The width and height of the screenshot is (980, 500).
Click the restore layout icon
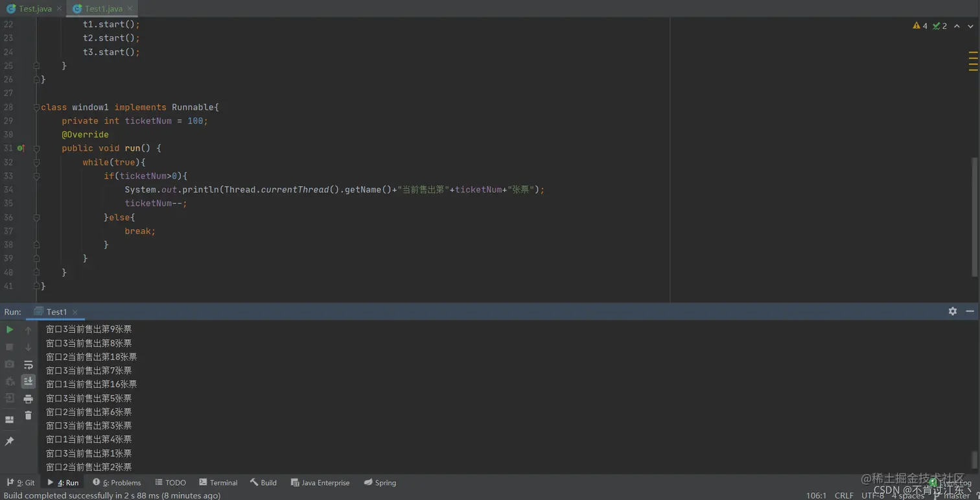10,420
